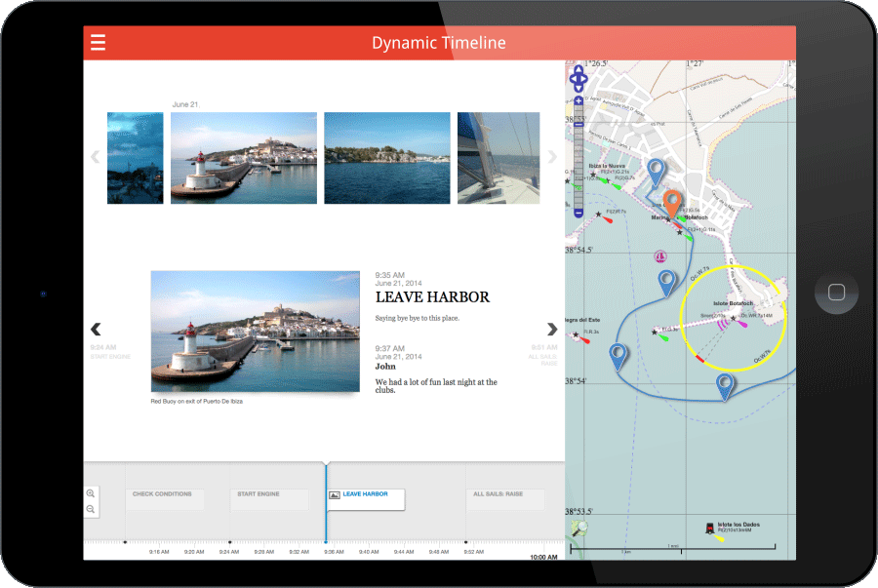Click the photo caption Red Buoy on exit
Image resolution: width=878 pixels, height=588 pixels.
coord(196,401)
